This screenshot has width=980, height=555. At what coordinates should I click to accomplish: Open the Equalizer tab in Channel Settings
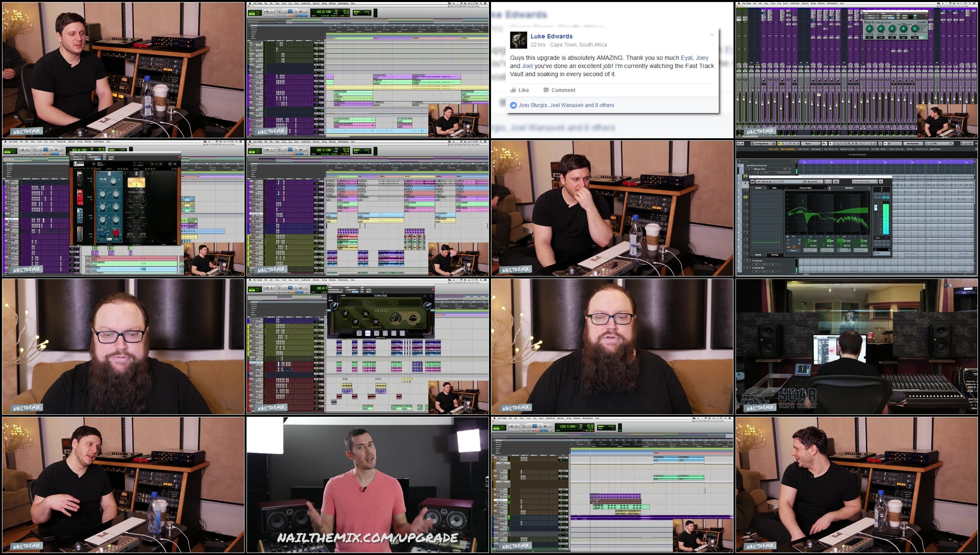click(849, 188)
